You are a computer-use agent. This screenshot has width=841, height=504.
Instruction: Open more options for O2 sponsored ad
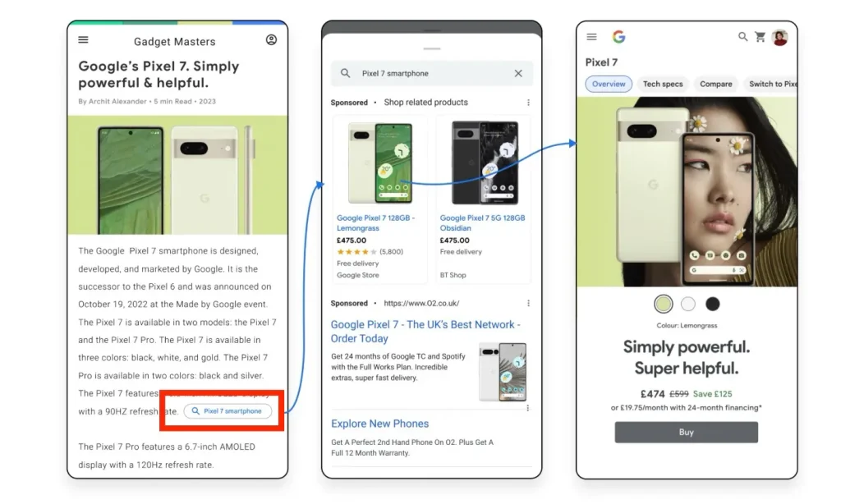pos(528,304)
